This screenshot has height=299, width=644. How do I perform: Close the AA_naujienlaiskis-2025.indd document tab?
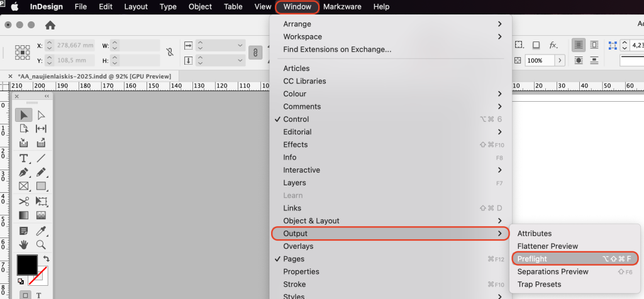[x=10, y=76]
